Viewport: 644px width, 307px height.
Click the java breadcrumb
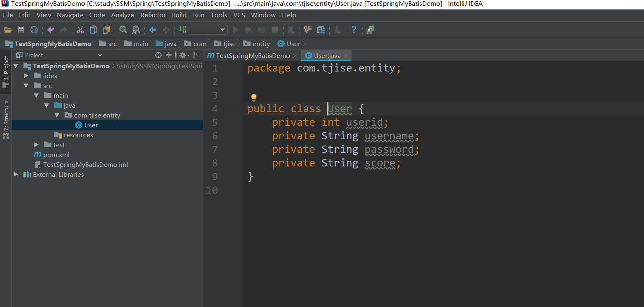[166, 44]
